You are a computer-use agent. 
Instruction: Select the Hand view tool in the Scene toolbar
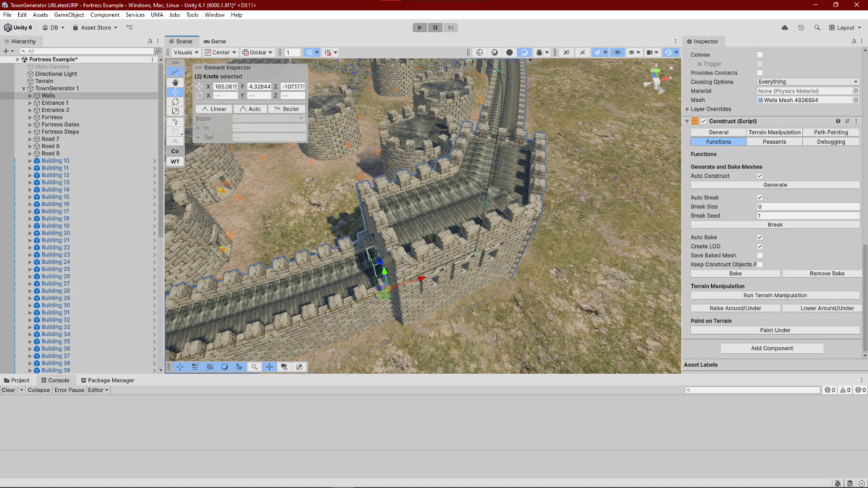(175, 82)
